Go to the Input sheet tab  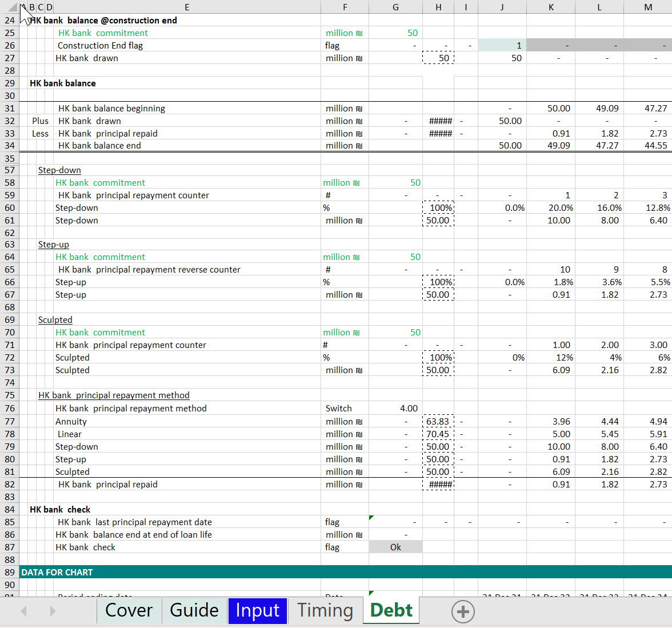click(x=257, y=610)
